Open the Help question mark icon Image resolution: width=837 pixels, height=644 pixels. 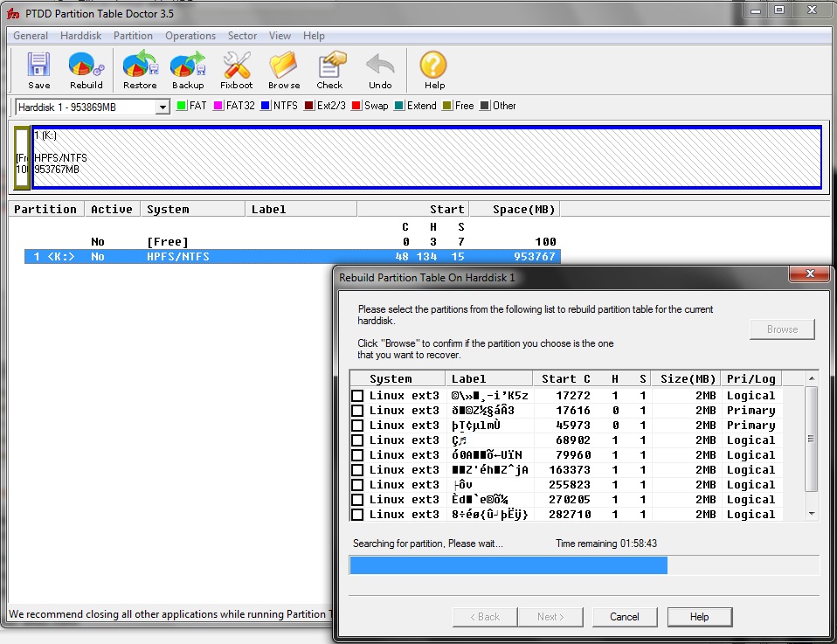434,69
